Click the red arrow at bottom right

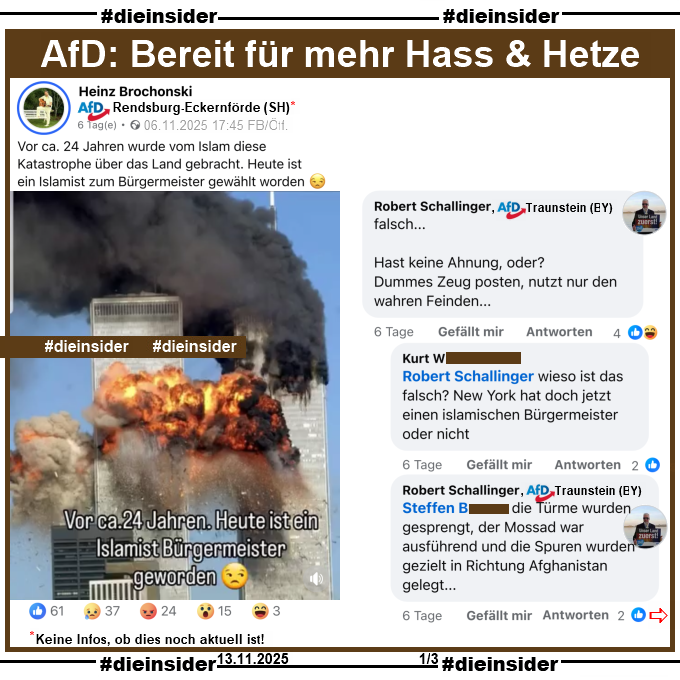[658, 615]
